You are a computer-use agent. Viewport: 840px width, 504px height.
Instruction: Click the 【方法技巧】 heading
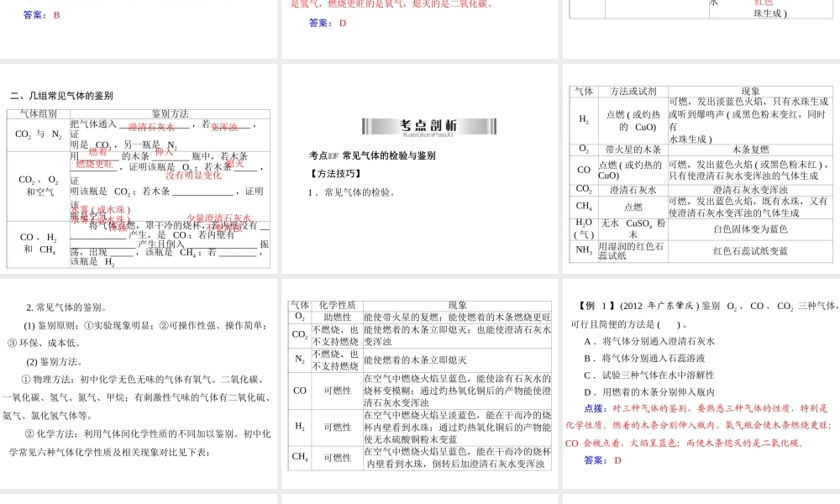[x=335, y=174]
